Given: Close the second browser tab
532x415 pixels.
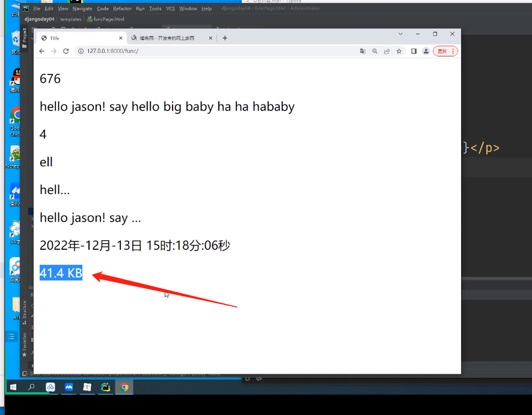Looking at the screenshot, I should [210, 38].
